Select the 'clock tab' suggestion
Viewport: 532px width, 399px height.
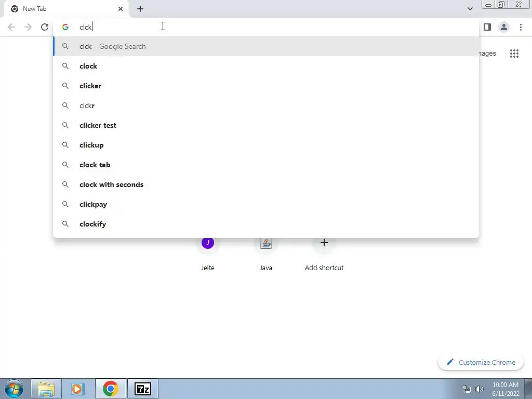tap(266, 165)
